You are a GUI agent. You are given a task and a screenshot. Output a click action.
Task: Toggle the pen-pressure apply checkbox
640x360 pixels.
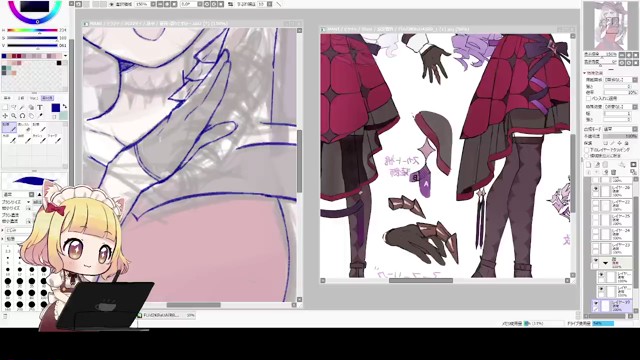coord(588,98)
